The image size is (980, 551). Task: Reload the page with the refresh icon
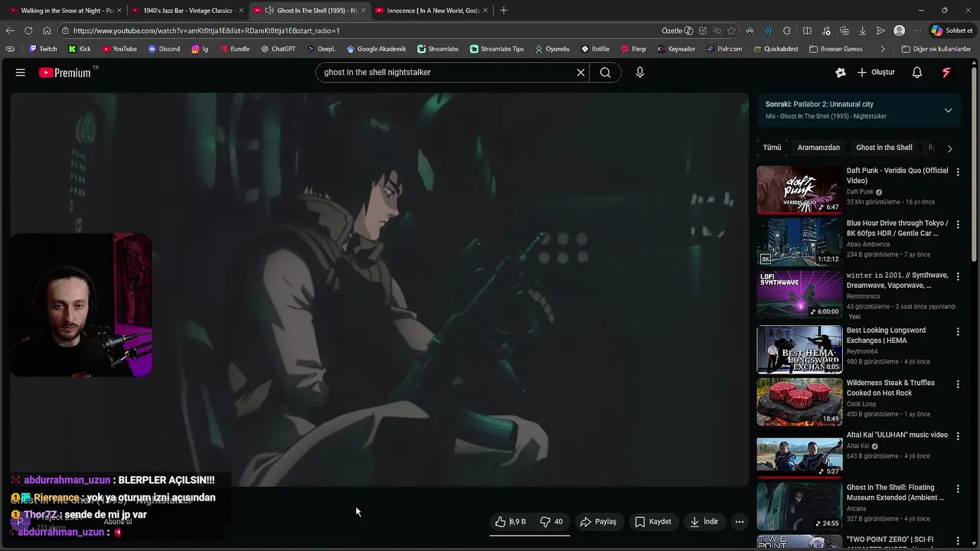(x=28, y=31)
